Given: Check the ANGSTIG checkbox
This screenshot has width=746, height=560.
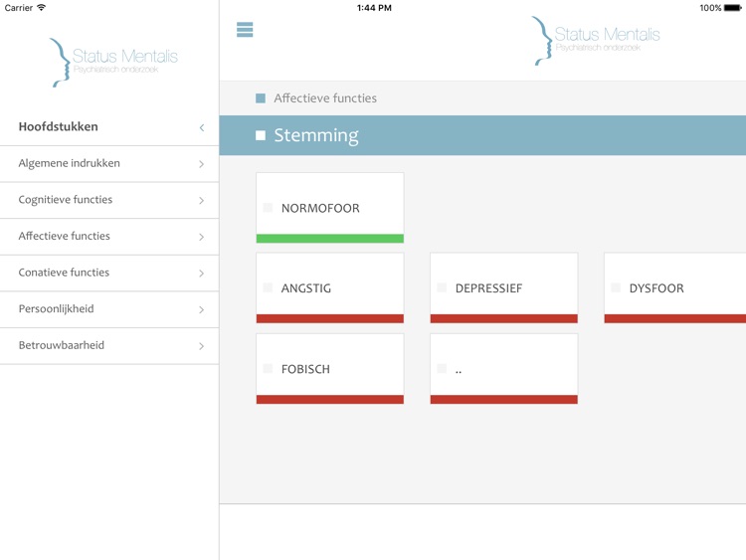Looking at the screenshot, I should click(x=268, y=288).
